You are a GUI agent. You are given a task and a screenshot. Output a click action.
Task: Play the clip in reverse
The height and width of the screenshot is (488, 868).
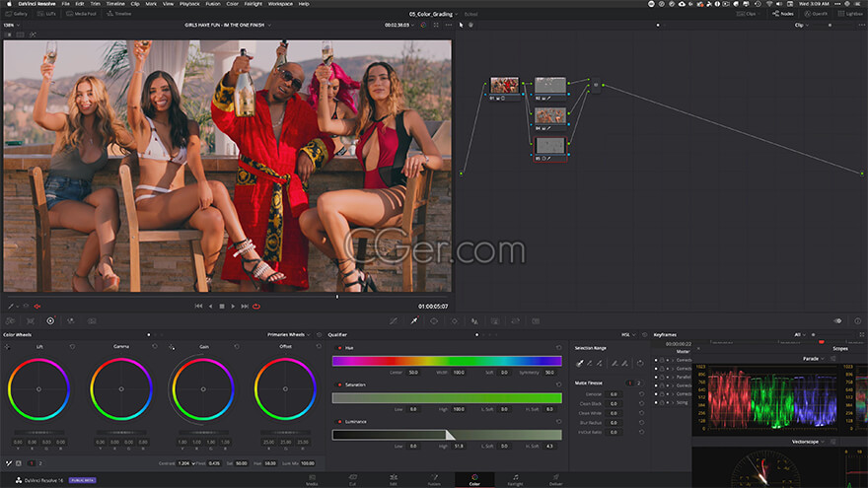[210, 306]
